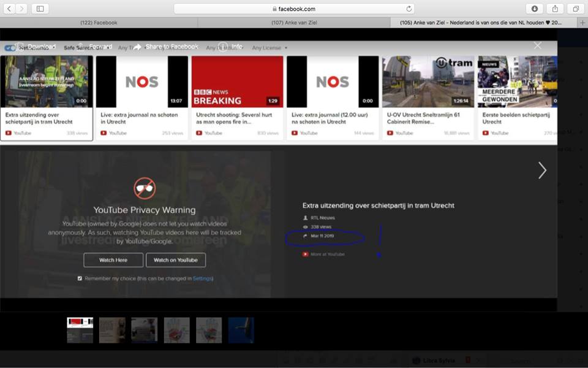The width and height of the screenshot is (588, 368).
Task: Click Download overlay option
Action: (x=37, y=47)
